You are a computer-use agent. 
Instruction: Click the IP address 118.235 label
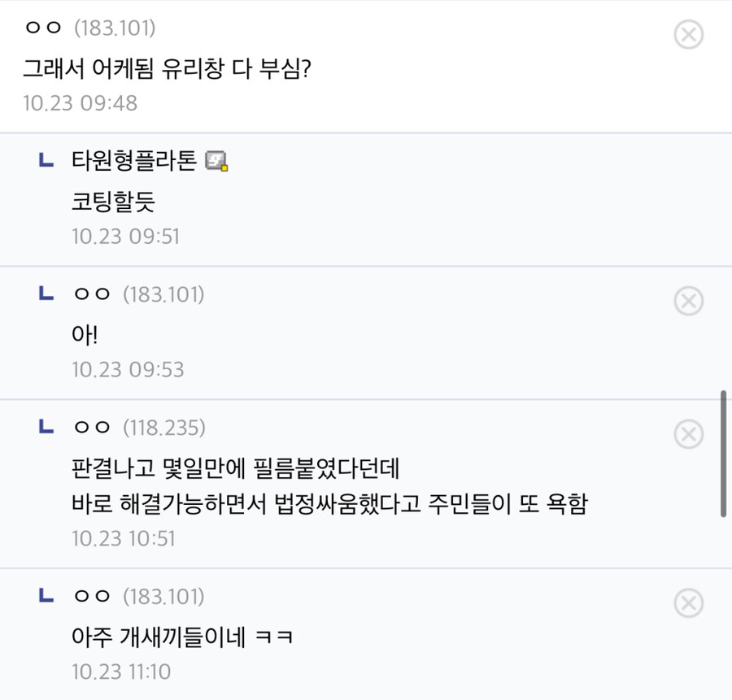(170, 426)
